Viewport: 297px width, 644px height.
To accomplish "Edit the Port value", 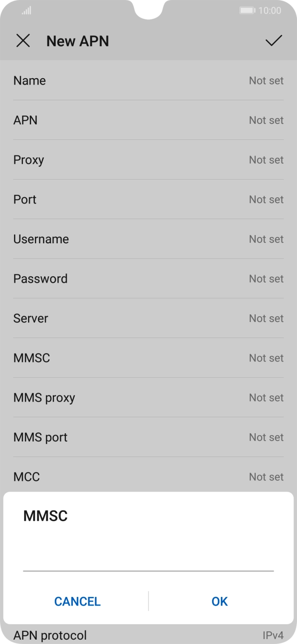I will (148, 200).
